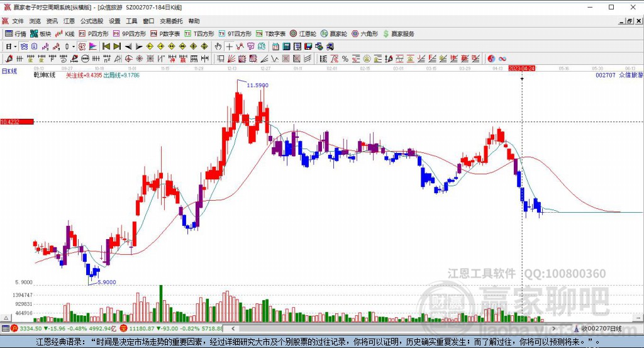Click the red floppy save icon

(308, 47)
